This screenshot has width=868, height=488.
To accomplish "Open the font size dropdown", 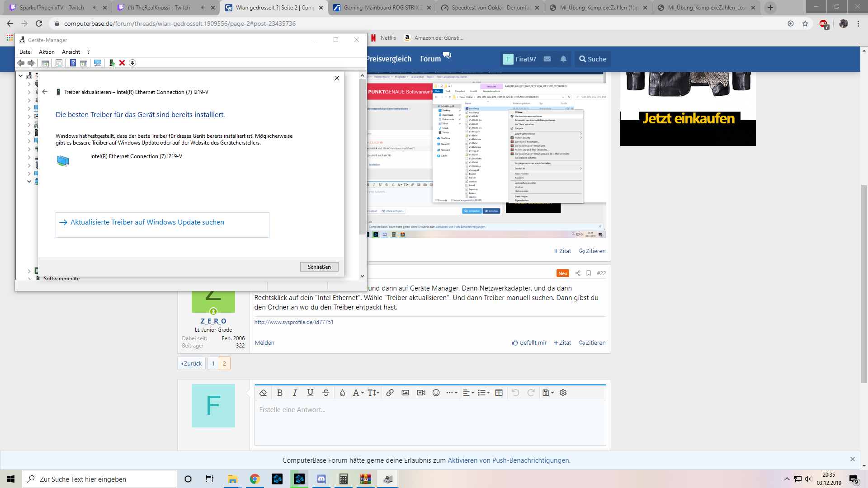I will [373, 393].
